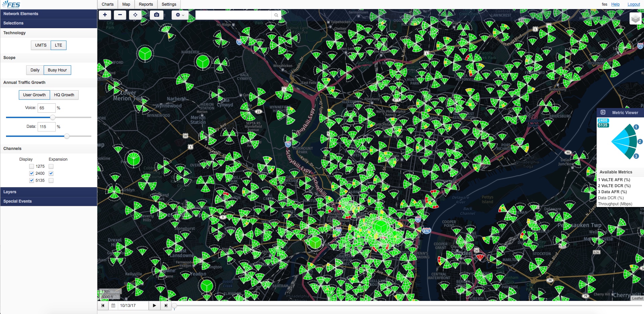Screen dimensions: 644x314
Task: Zoom out with the minus button
Action: pyautogui.click(x=120, y=15)
